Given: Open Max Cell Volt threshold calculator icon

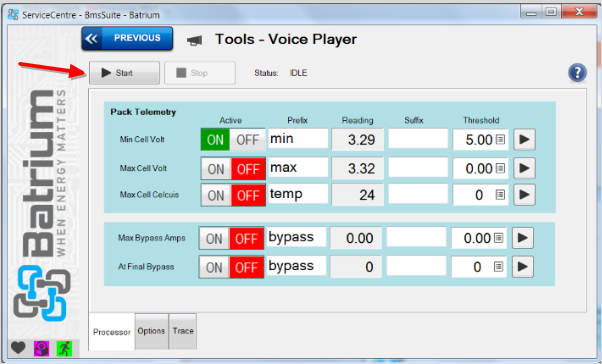Looking at the screenshot, I should click(500, 168).
